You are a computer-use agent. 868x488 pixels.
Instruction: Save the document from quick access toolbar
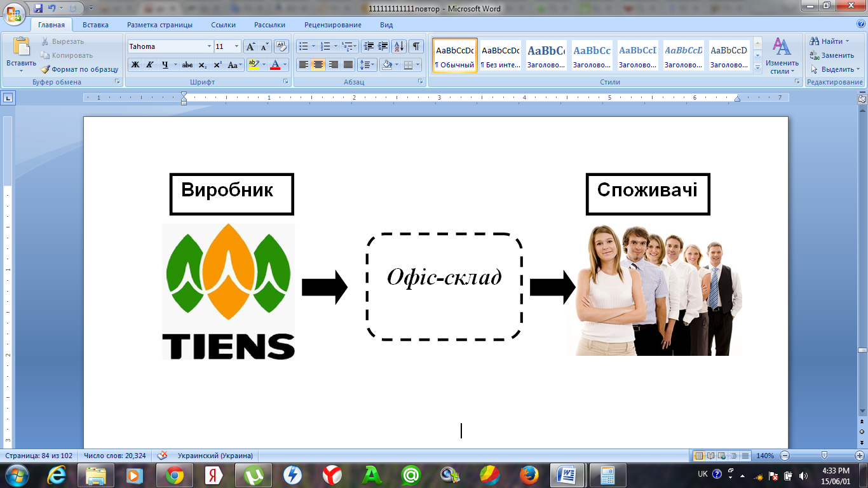click(38, 8)
